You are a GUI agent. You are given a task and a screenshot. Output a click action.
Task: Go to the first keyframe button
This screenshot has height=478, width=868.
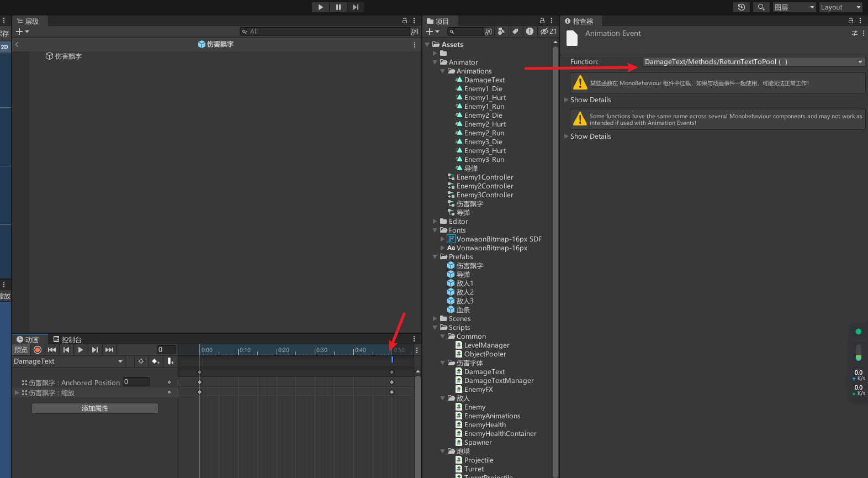(x=52, y=350)
